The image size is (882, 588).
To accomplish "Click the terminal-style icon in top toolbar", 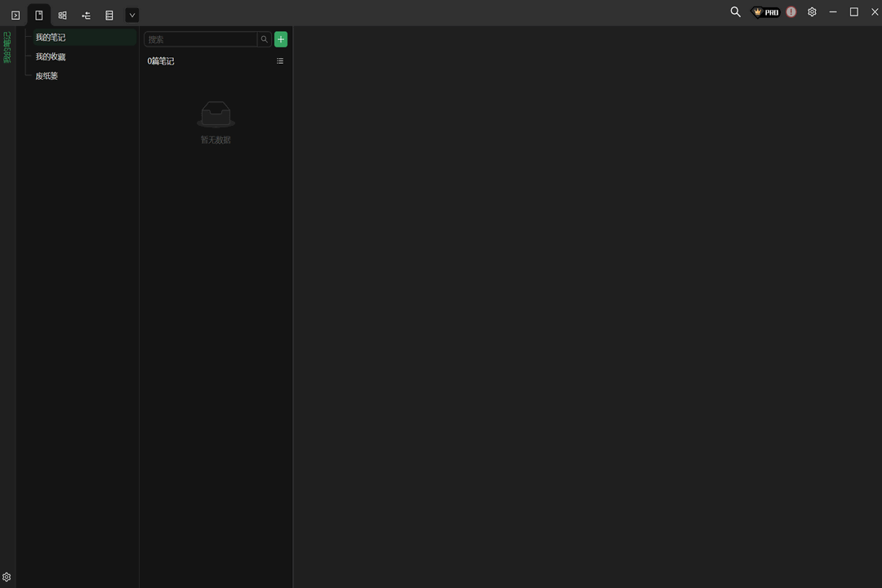I will coord(16,15).
